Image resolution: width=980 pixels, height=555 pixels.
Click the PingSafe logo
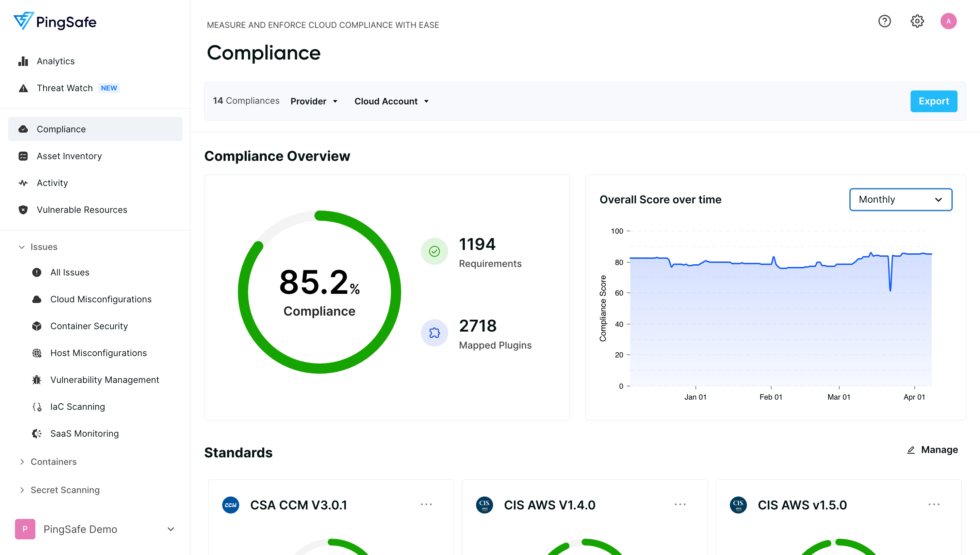point(54,21)
